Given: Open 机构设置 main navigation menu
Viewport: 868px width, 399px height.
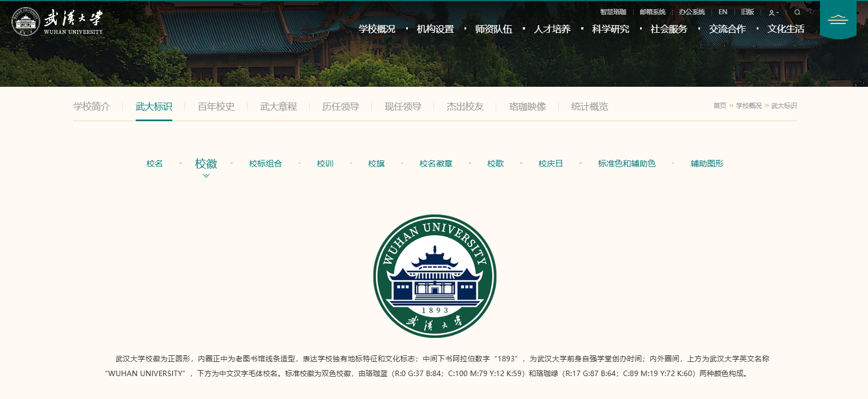Looking at the screenshot, I should coord(435,29).
